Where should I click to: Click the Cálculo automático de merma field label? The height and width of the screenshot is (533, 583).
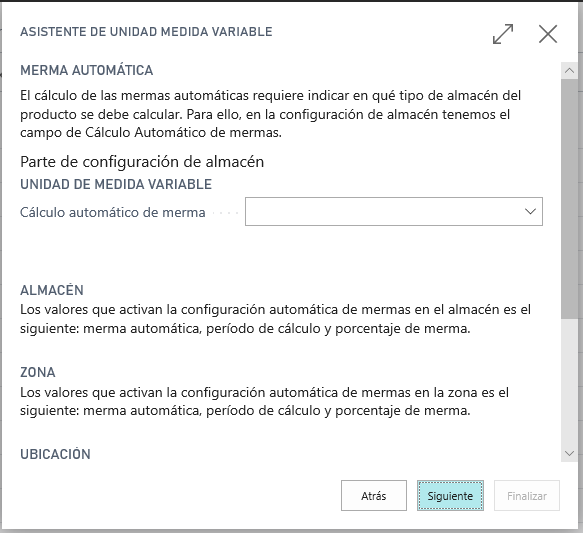click(113, 212)
